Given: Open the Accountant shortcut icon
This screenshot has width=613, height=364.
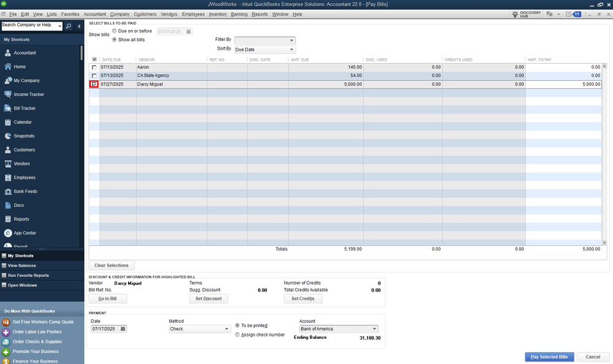Looking at the screenshot, I should point(8,53).
